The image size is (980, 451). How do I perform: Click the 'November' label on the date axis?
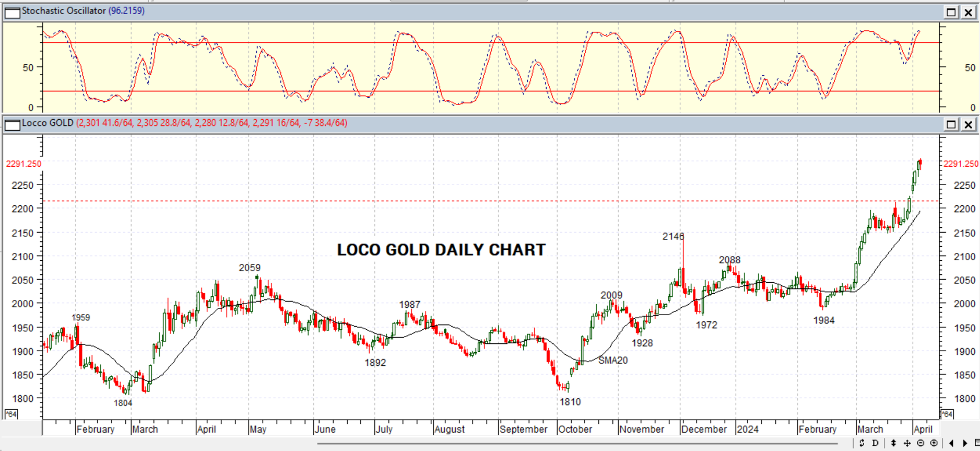point(642,429)
